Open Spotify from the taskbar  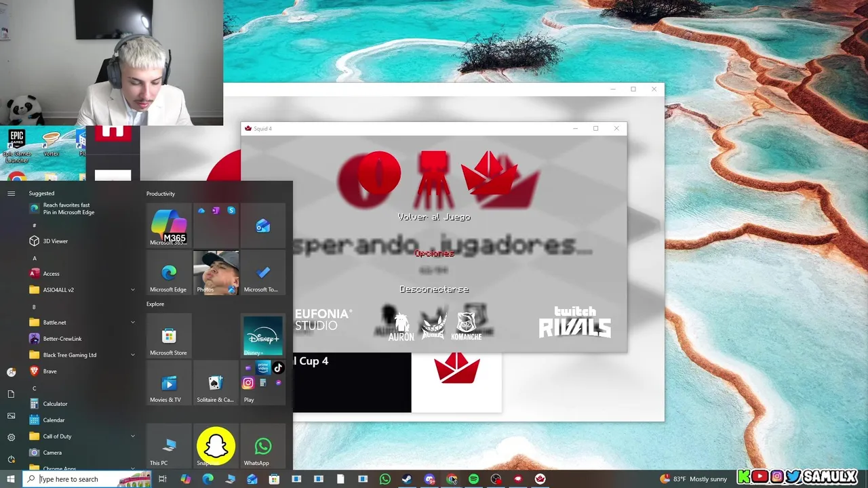coord(473,479)
